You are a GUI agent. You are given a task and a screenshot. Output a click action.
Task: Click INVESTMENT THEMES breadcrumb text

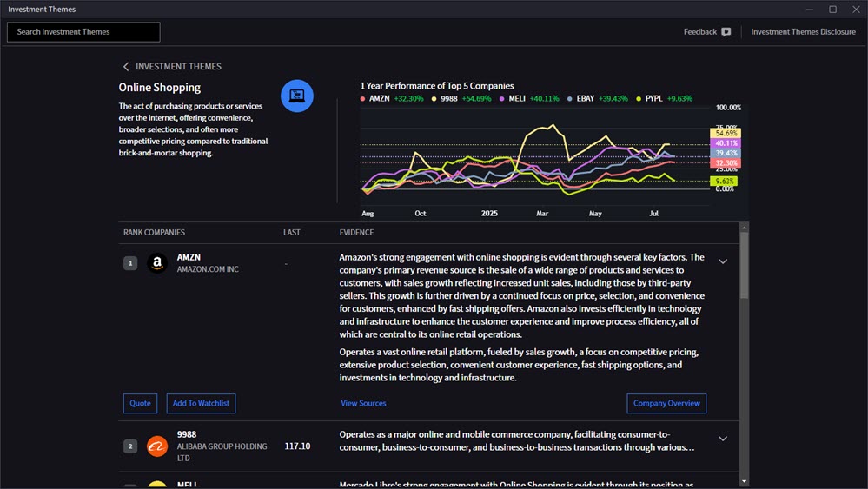(178, 66)
